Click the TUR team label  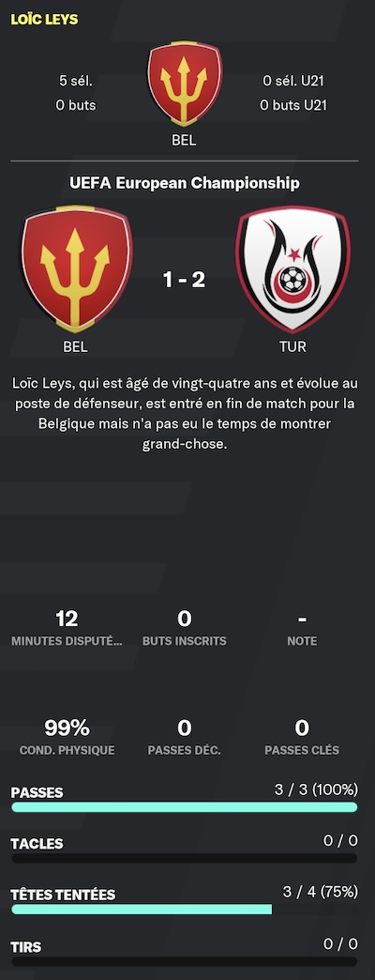pyautogui.click(x=292, y=347)
